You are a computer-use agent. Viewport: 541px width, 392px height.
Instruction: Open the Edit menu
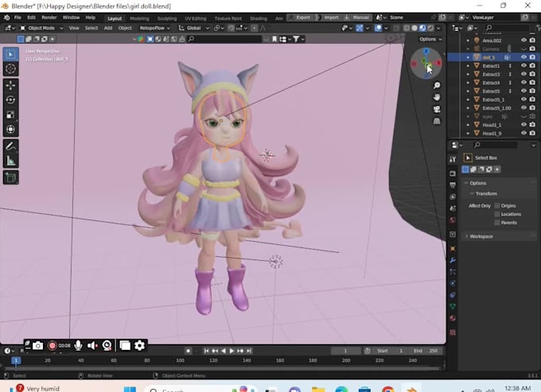[x=31, y=17]
